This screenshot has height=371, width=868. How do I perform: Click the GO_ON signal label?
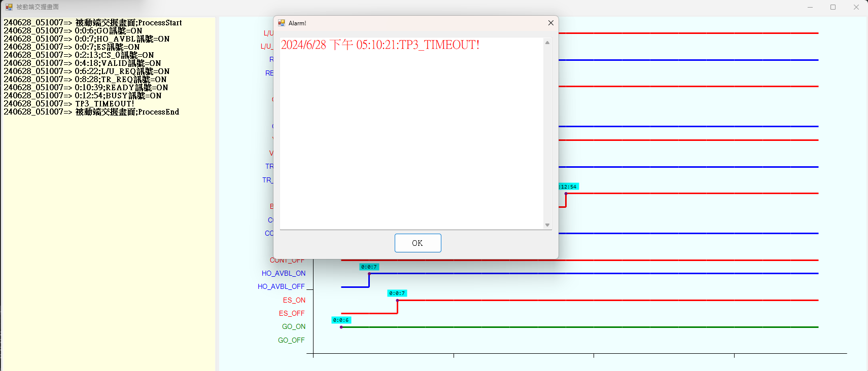click(294, 326)
